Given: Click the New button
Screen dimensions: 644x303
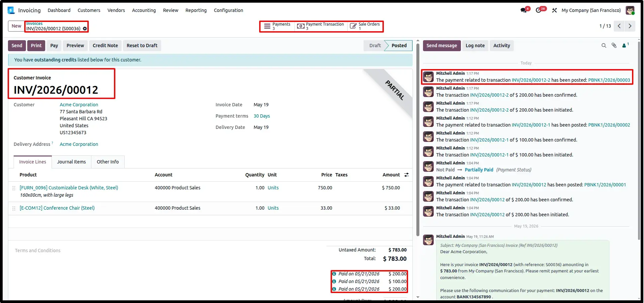Looking at the screenshot, I should coord(16,26).
